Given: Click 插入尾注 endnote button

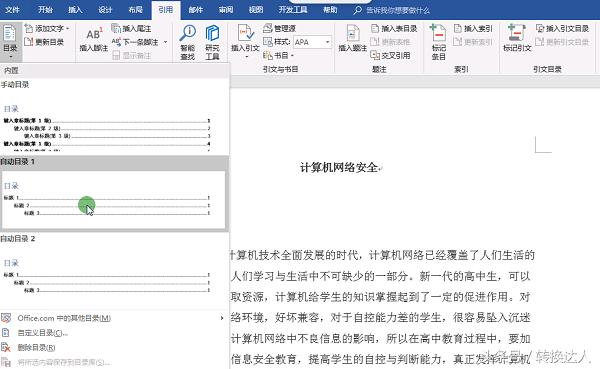Looking at the screenshot, I should pyautogui.click(x=131, y=28).
